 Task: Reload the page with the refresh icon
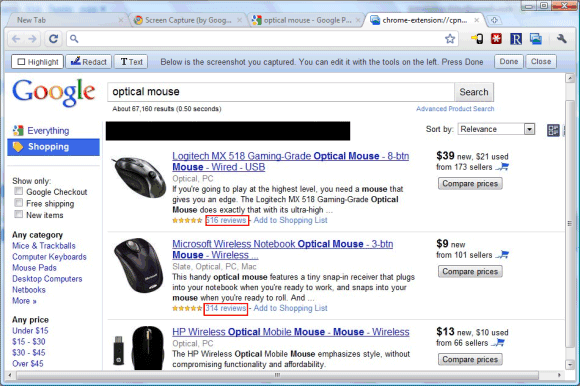click(54, 39)
